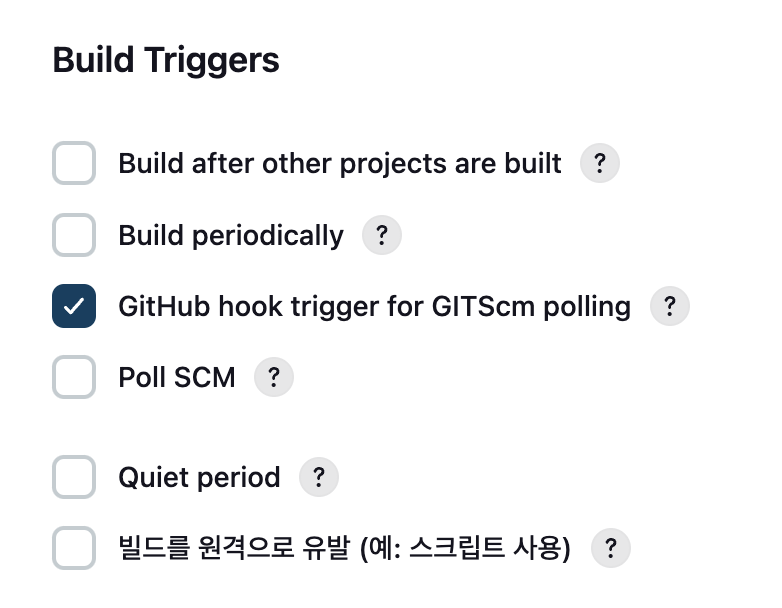Screen dimensions: 782x608
Task: Click the 스크립트 사용 label text
Action: 489,548
